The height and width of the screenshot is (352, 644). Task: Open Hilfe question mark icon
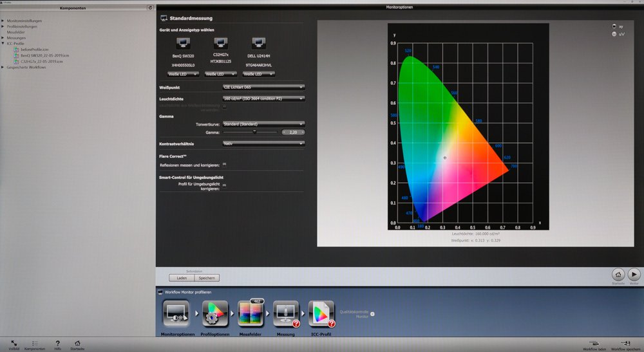pyautogui.click(x=57, y=343)
